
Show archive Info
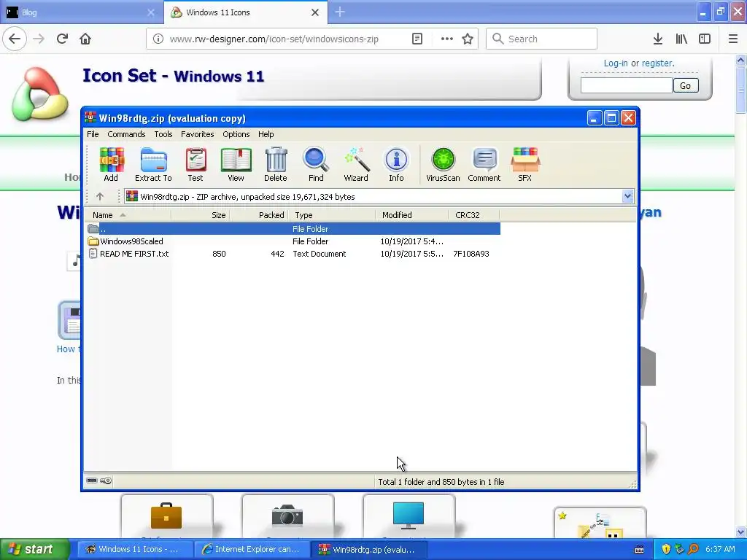(x=396, y=164)
